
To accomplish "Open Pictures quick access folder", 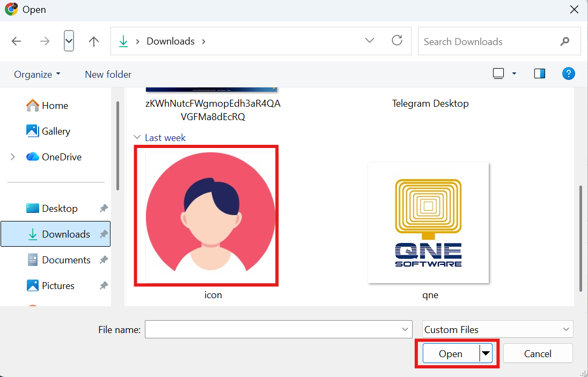I will pos(50,285).
